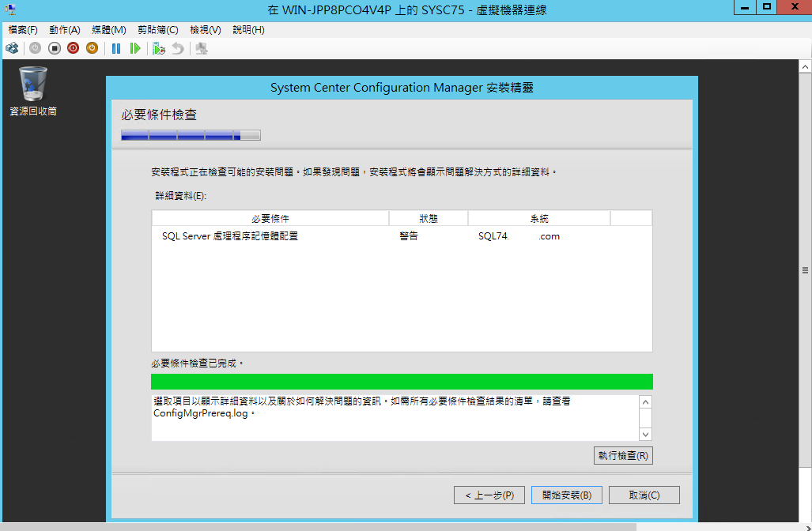Click the grey Start VM power icon
Viewport: 812px width, 531px height.
36,49
